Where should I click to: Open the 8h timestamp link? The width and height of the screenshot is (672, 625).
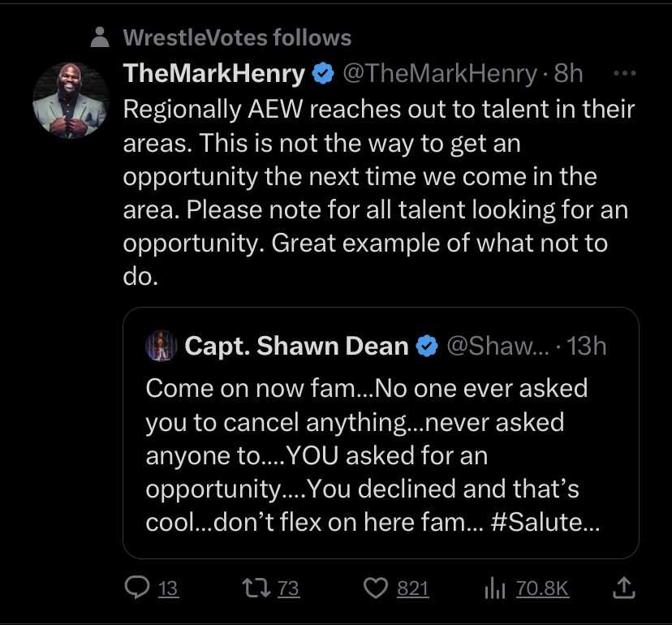pyautogui.click(x=568, y=74)
